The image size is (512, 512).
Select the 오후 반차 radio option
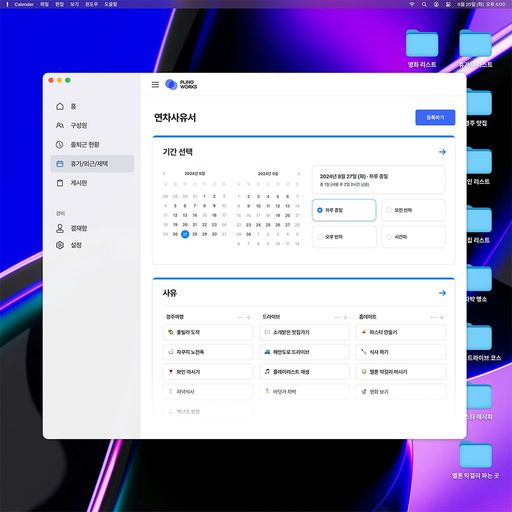(344, 237)
